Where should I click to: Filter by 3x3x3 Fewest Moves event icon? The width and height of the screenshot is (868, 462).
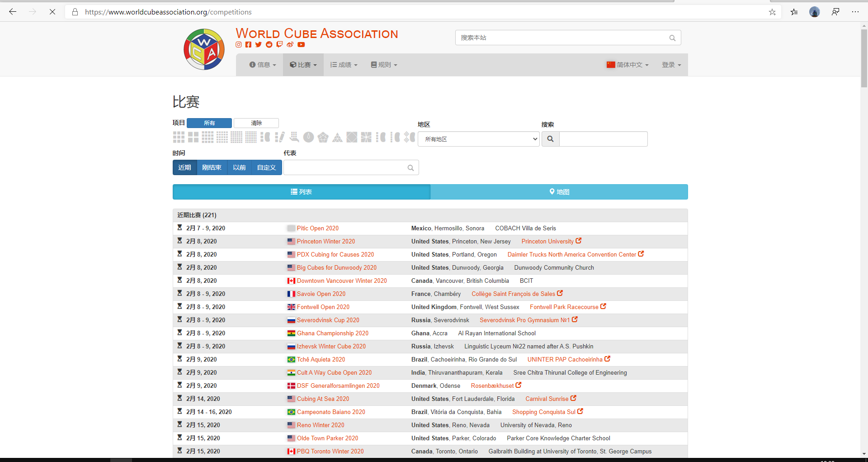click(280, 137)
